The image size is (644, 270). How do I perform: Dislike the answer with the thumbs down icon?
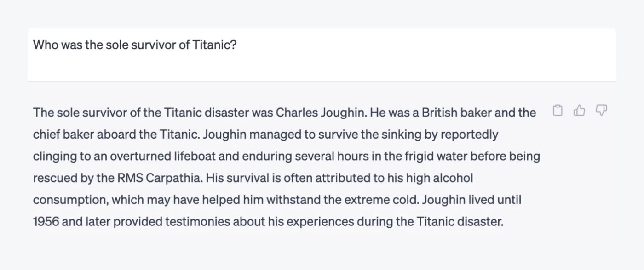click(x=601, y=111)
